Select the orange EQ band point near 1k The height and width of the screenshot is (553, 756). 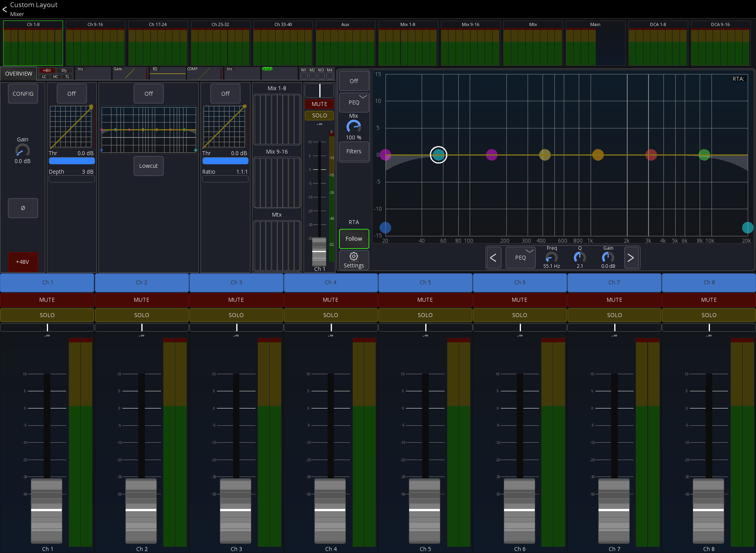tap(598, 155)
